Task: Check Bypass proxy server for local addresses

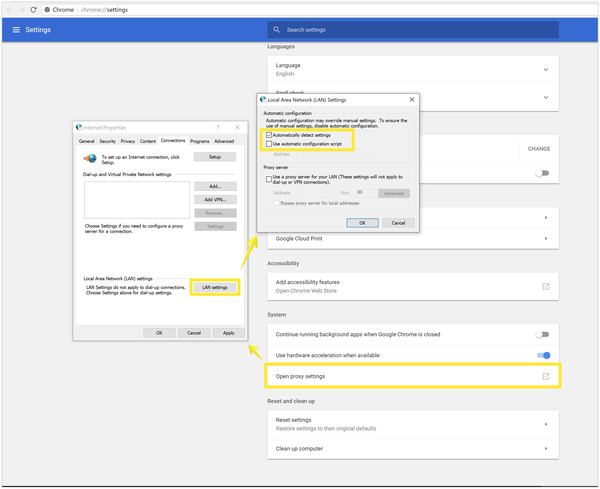Action: [x=276, y=203]
